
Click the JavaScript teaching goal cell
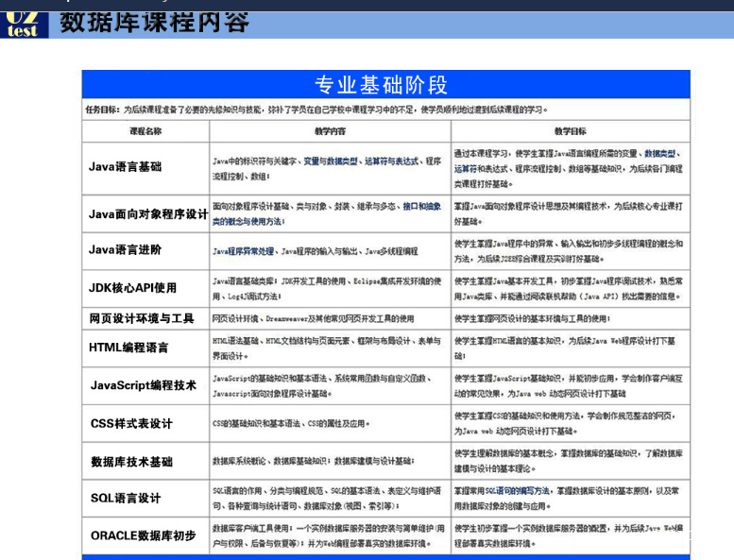pyautogui.click(x=571, y=386)
